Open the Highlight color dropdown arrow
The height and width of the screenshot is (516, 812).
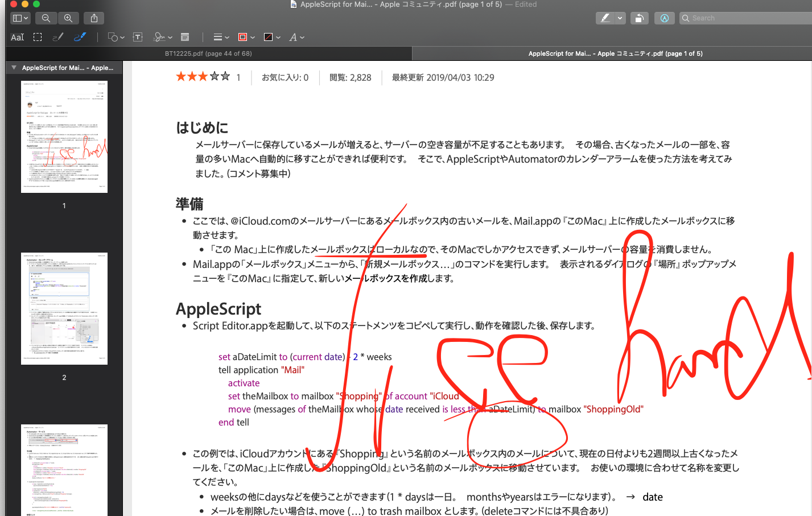[x=620, y=18]
